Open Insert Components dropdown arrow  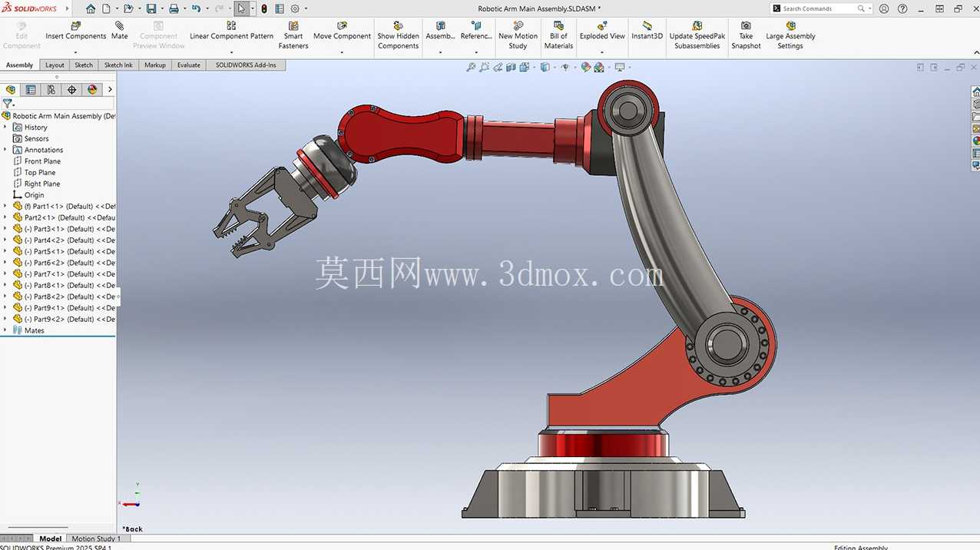[x=75, y=52]
